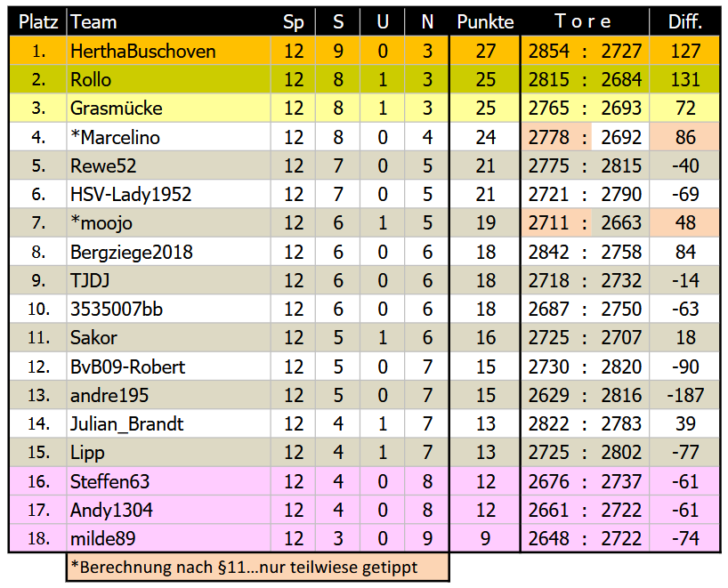Select the milde89 team name
This screenshot has width=728, height=588.
(103, 539)
